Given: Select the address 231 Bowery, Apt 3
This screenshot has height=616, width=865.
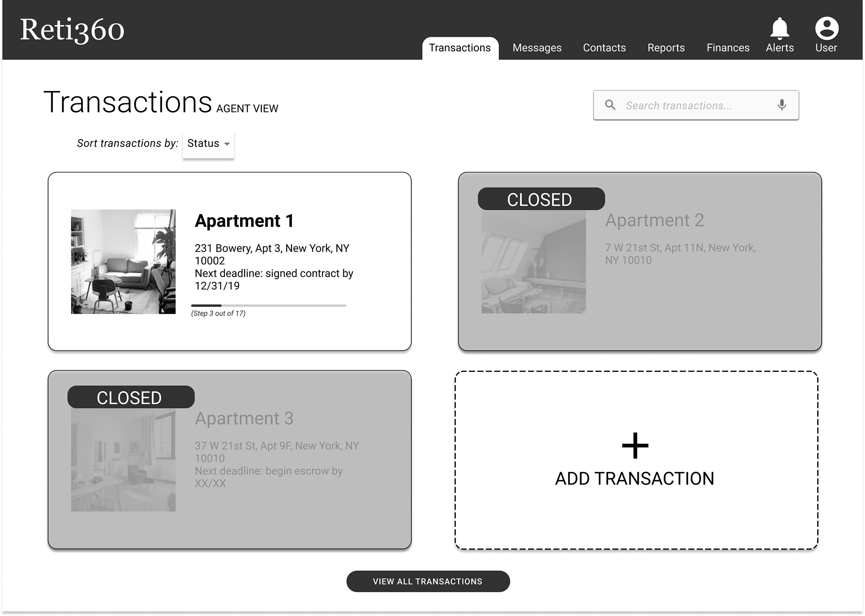Looking at the screenshot, I should click(272, 254).
